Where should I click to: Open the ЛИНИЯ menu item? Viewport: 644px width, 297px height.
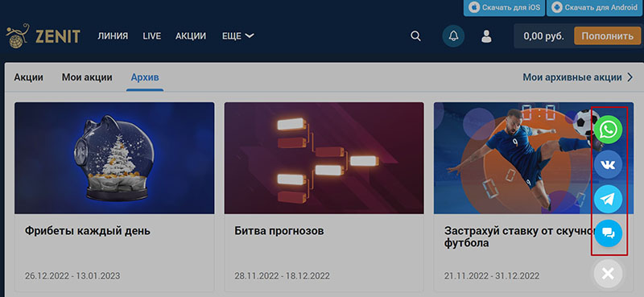[113, 36]
